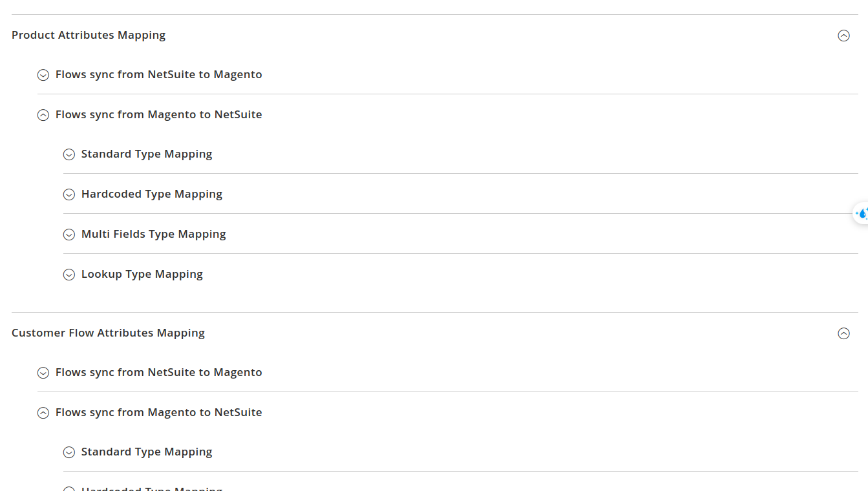
Task: Click product Hardcoded Type Mapping label text
Action: tap(151, 194)
